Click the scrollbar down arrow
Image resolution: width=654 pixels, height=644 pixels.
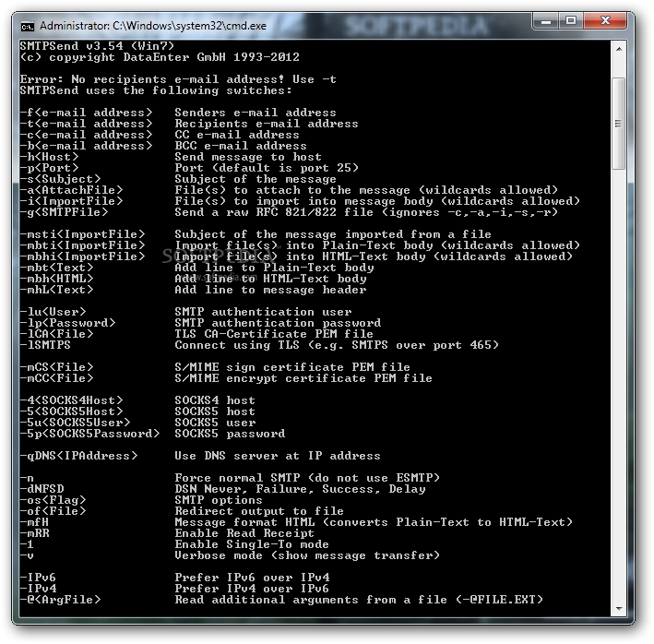tap(619, 609)
